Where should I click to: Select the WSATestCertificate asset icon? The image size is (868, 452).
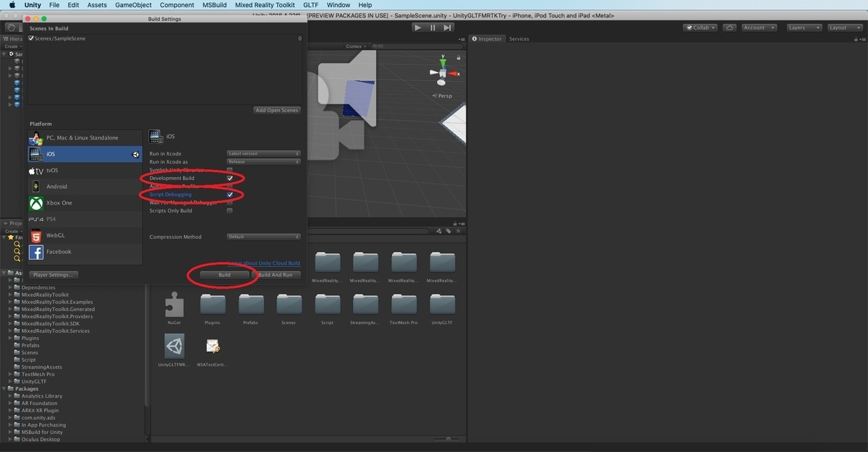coord(213,346)
